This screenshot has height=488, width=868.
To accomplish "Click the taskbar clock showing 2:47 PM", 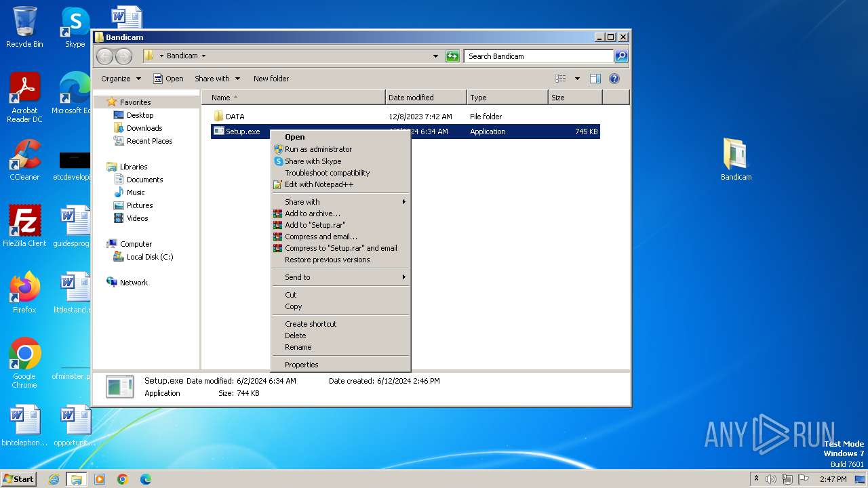I will pyautogui.click(x=833, y=479).
